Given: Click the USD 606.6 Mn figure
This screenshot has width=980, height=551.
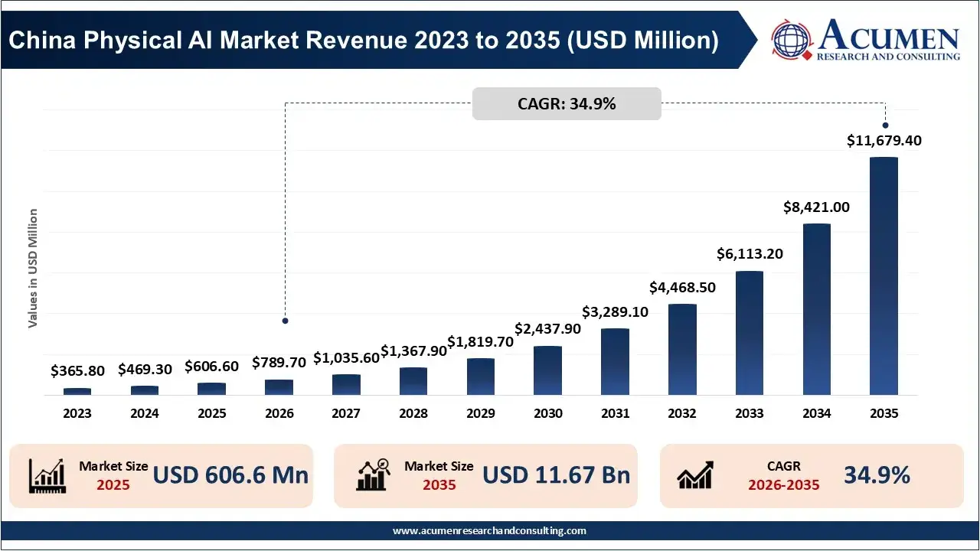Looking at the screenshot, I should point(230,475).
